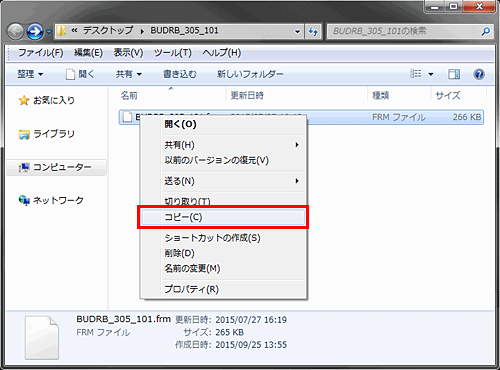Select ネットワーク in navigation pane
Viewport: 500px width, 370px height.
coord(58,200)
